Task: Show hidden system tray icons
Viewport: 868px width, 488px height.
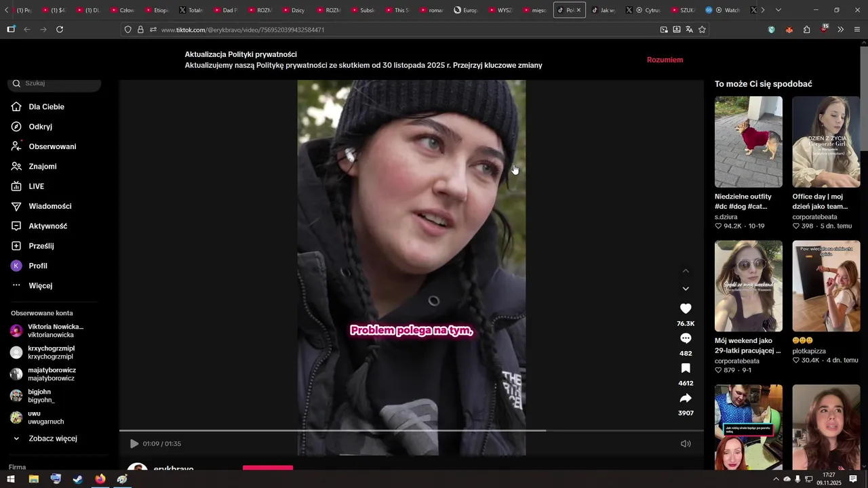Action: pos(776,479)
